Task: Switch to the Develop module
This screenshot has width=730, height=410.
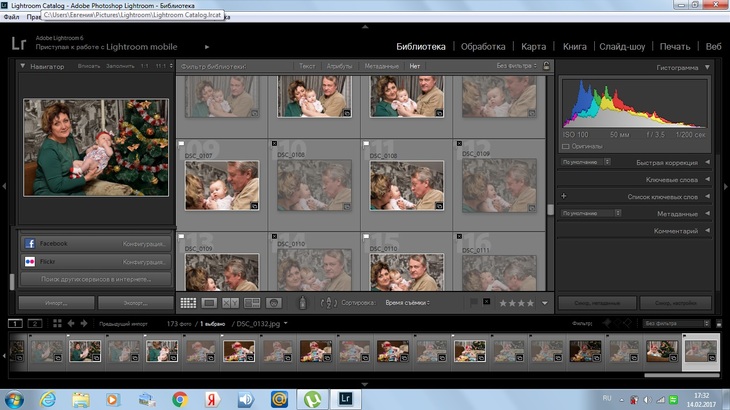Action: click(x=483, y=47)
